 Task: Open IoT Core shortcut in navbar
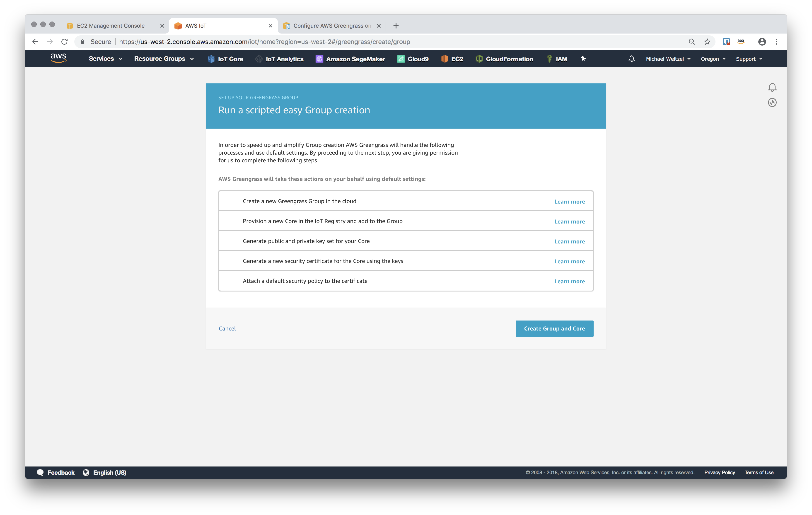pyautogui.click(x=225, y=59)
